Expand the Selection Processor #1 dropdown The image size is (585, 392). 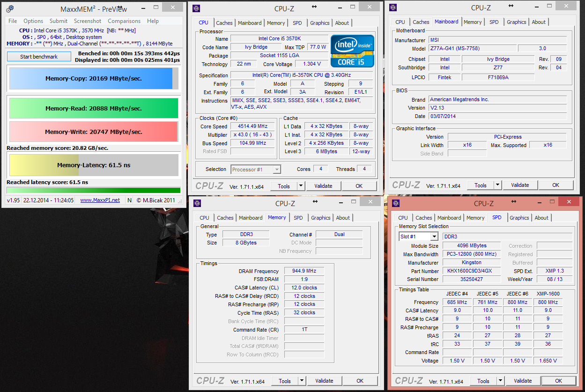pos(277,170)
